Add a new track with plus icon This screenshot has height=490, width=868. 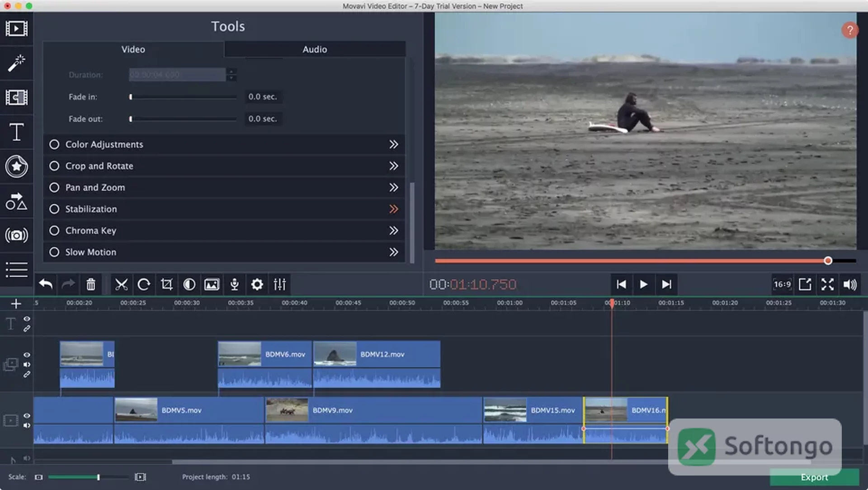[16, 304]
